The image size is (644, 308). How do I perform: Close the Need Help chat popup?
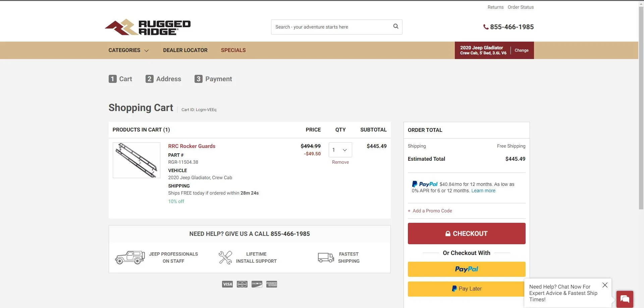tap(605, 285)
